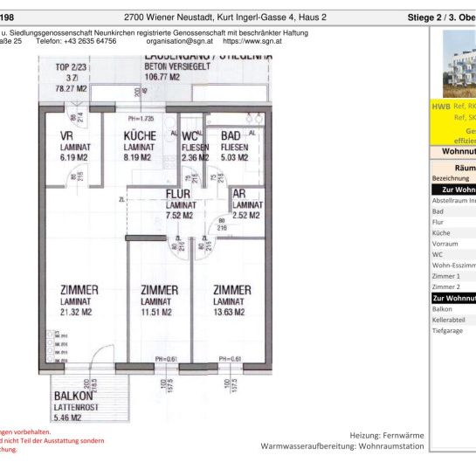Click the '2.52 M2' AR area
476x476 pixels.
coord(246,216)
